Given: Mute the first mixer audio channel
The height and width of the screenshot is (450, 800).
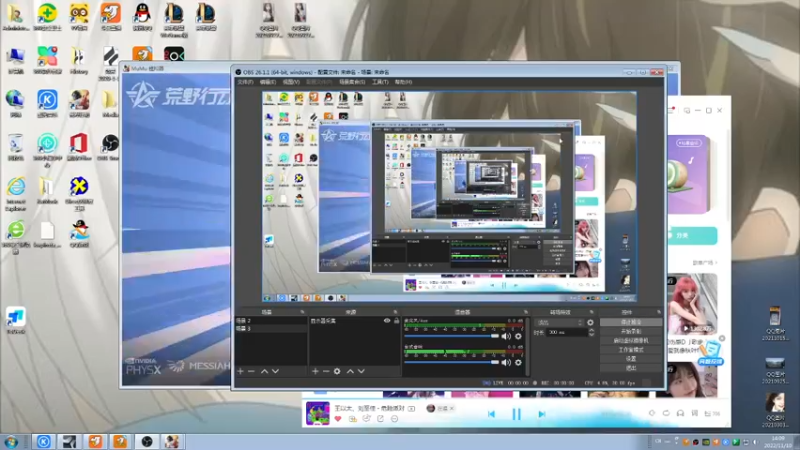Looking at the screenshot, I should pos(506,336).
